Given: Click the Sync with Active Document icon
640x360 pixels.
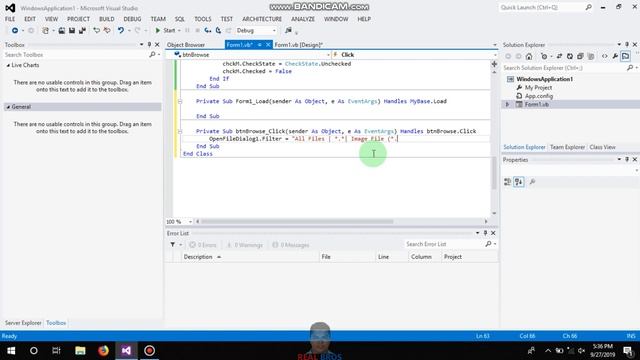Looking at the screenshot, I should (x=559, y=57).
